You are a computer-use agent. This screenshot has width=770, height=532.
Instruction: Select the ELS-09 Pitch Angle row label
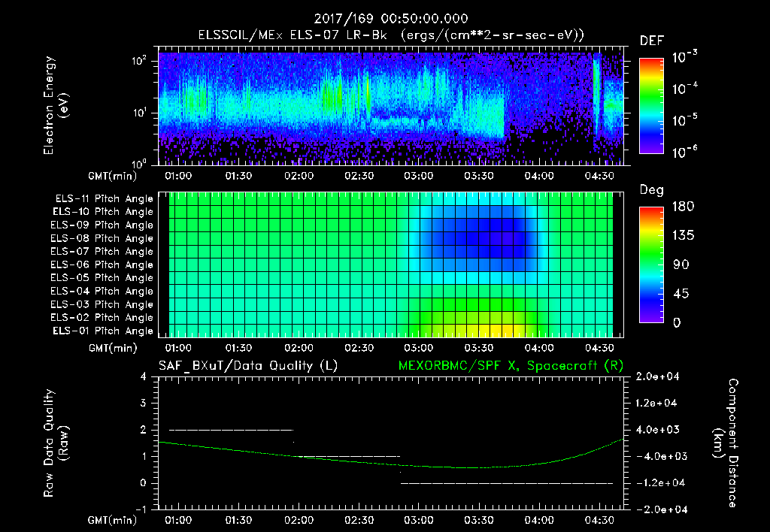coord(102,225)
